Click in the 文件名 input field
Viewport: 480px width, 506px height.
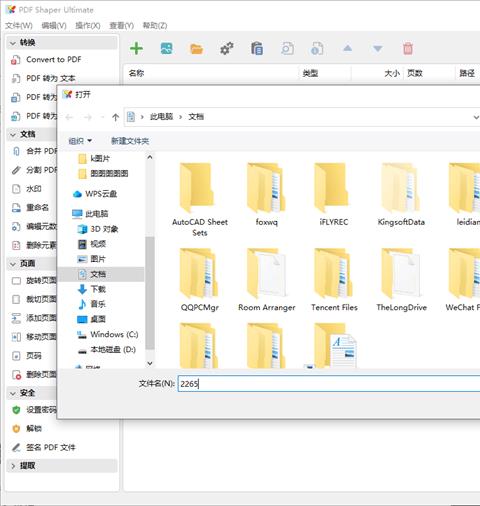coord(329,384)
